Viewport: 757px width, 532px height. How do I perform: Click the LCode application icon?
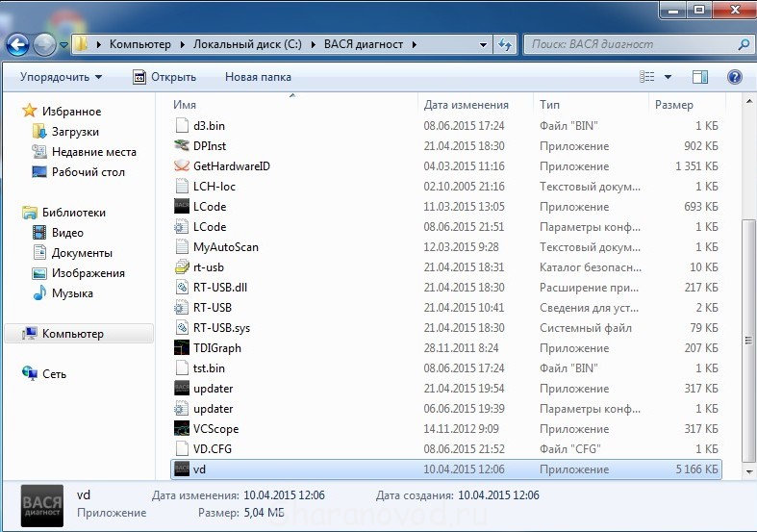point(183,207)
